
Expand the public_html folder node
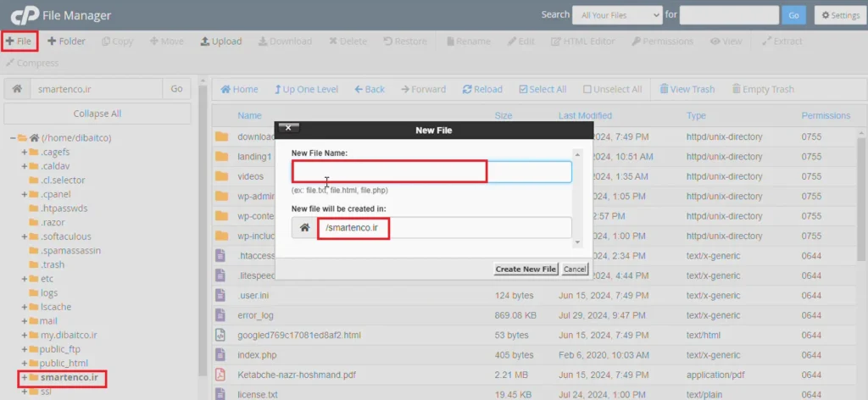pyautogui.click(x=25, y=363)
